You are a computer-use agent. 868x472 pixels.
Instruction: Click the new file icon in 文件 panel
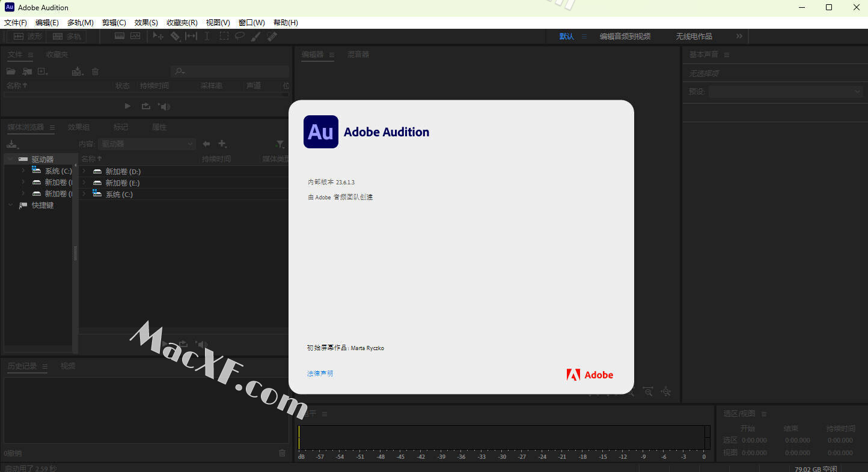pos(43,71)
